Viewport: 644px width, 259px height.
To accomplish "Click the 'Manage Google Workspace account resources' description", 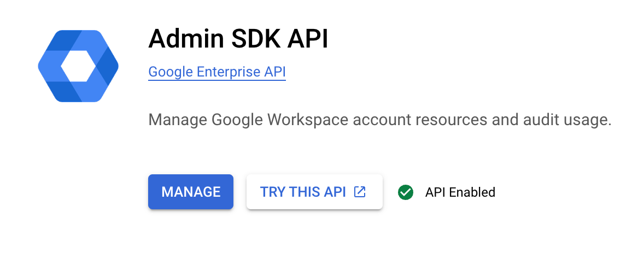I will [x=380, y=120].
